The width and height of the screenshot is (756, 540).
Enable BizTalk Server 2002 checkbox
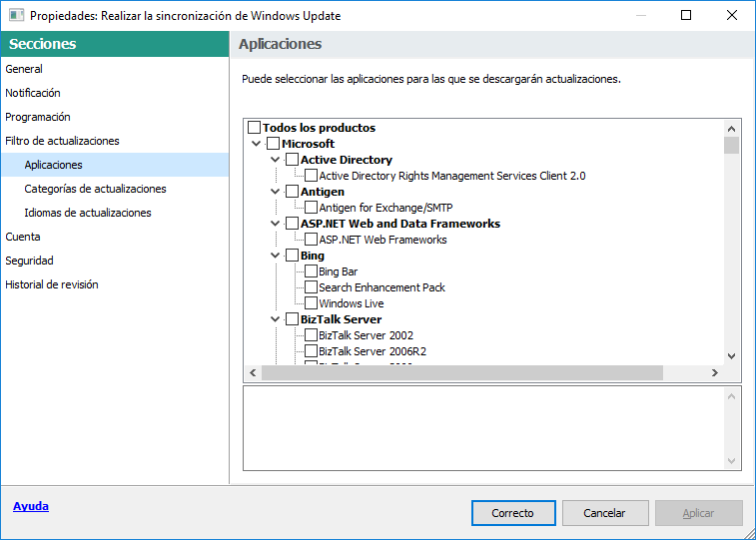311,335
